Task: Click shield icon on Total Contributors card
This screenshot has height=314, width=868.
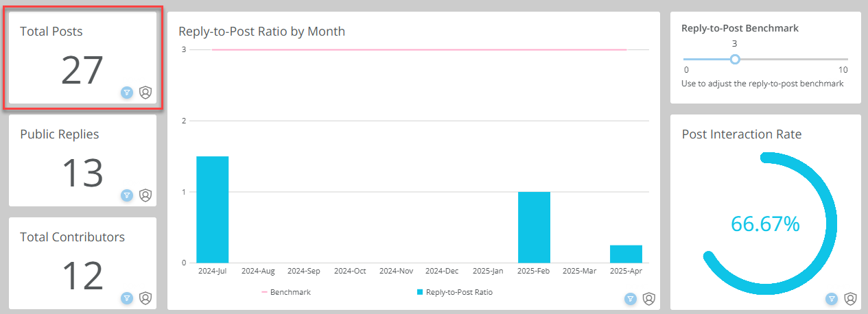Action: (x=145, y=298)
